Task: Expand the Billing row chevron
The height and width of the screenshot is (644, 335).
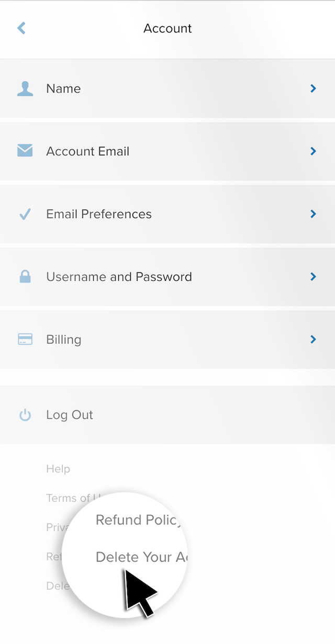Action: (x=313, y=340)
